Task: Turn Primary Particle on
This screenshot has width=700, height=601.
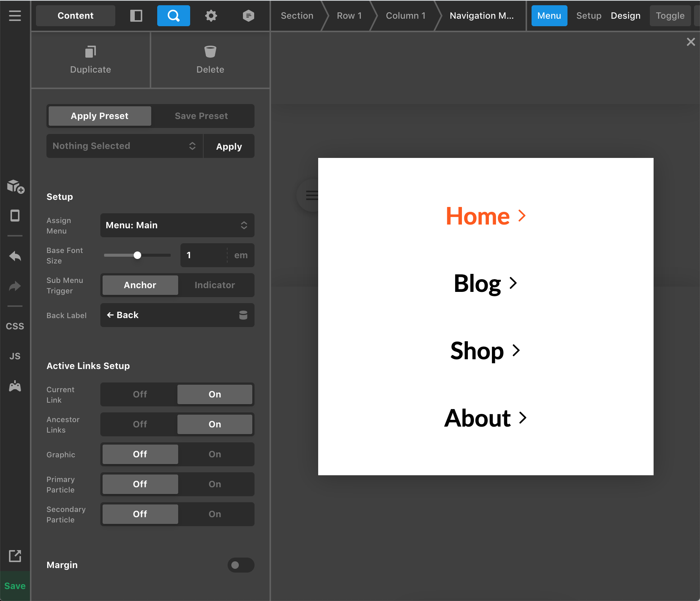Action: pos(215,484)
